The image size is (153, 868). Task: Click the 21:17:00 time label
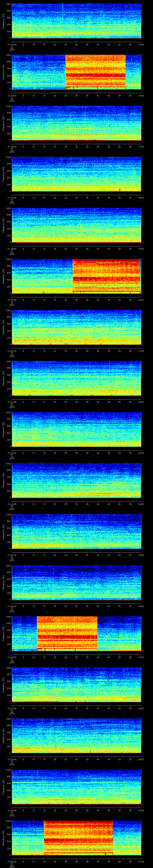[12, 197]
